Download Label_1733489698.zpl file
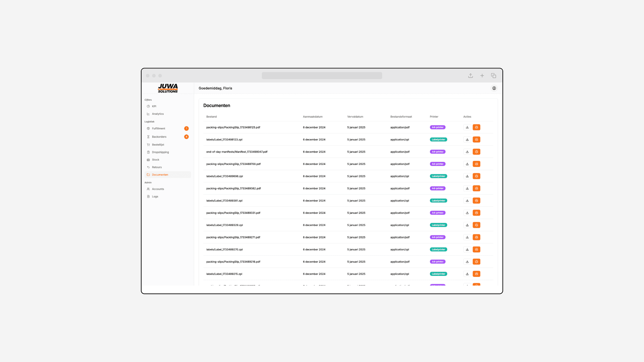 (x=467, y=176)
